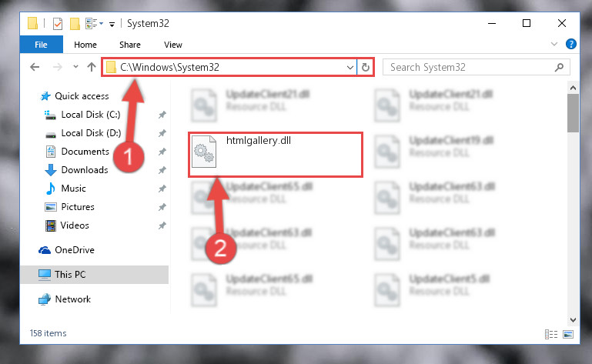The height and width of the screenshot is (364, 592).
Task: Switch to Large icons view
Action: coord(568,334)
